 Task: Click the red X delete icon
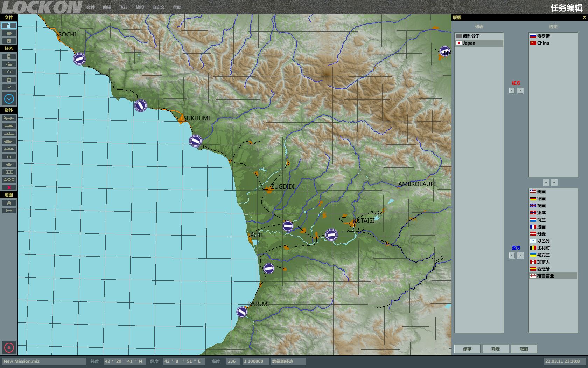point(9,188)
